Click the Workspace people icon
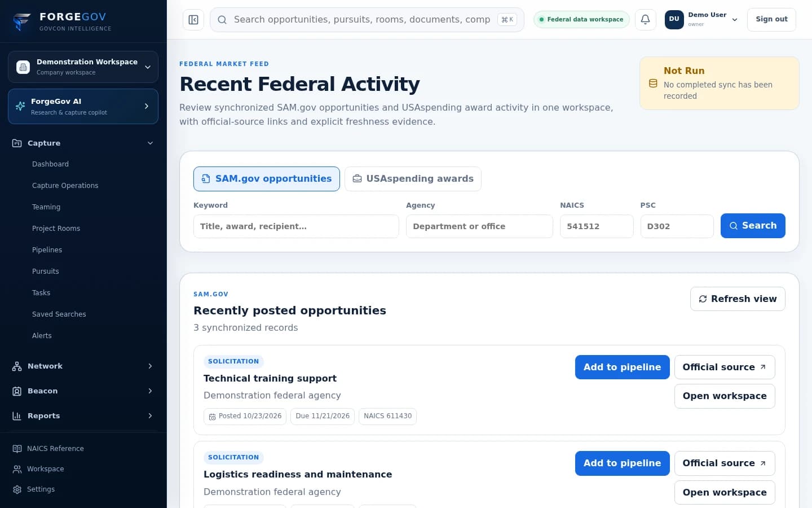Screen dimensions: 812x508 17,469
